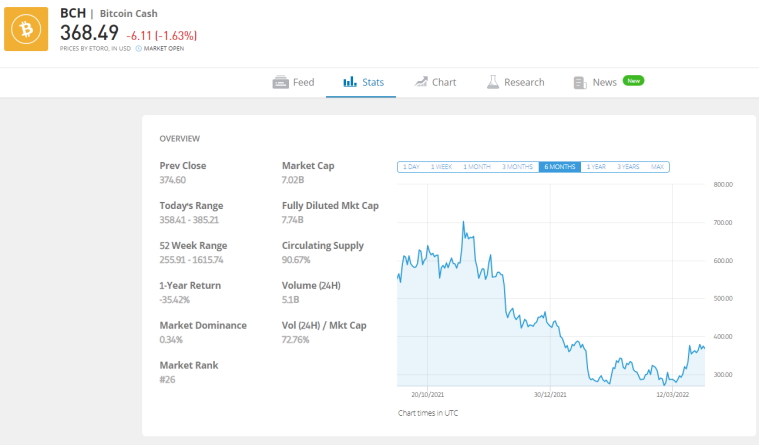Click the Market Dominance label
The height and width of the screenshot is (445, 759).
203,325
